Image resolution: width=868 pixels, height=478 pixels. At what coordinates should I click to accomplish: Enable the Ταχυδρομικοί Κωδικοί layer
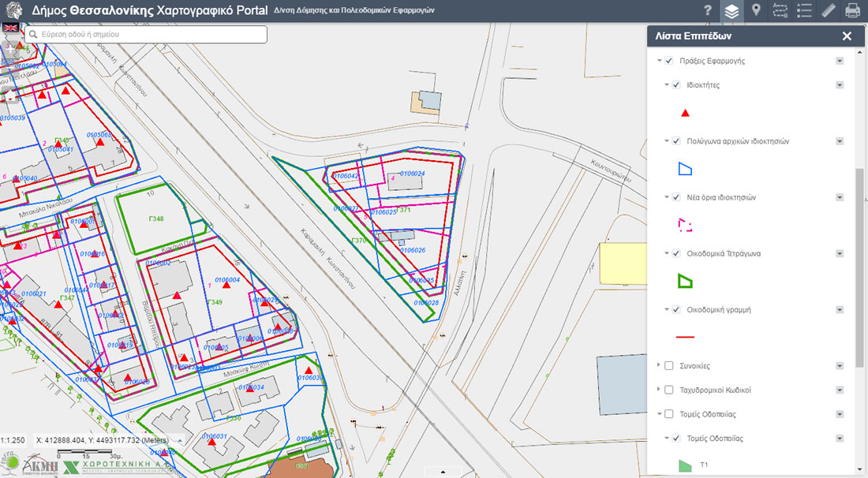click(x=668, y=390)
